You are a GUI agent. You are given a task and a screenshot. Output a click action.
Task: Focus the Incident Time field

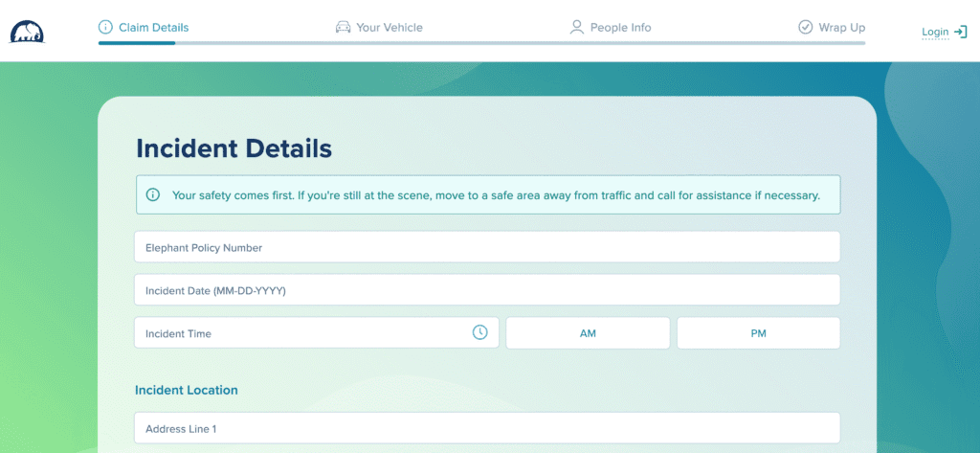[316, 333]
